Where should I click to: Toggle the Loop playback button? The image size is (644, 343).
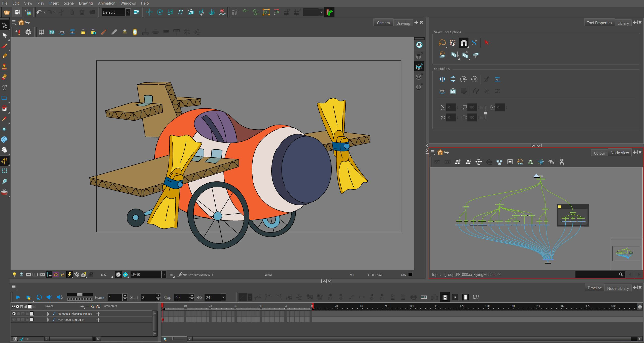39,297
